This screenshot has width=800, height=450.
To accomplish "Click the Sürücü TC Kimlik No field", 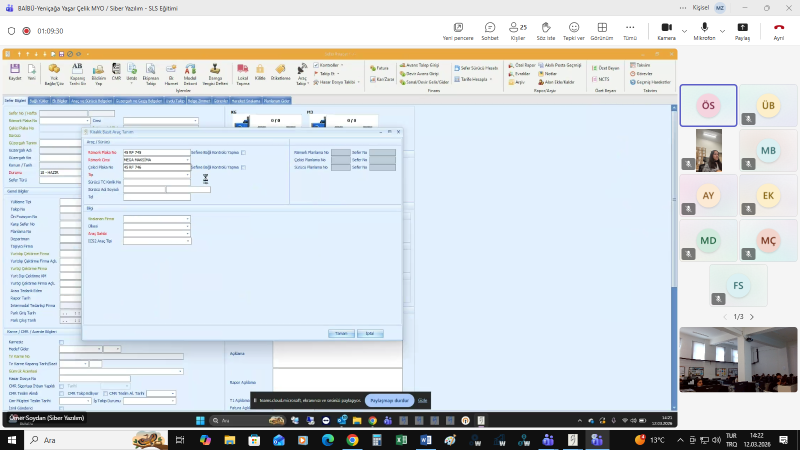I will (x=156, y=181).
